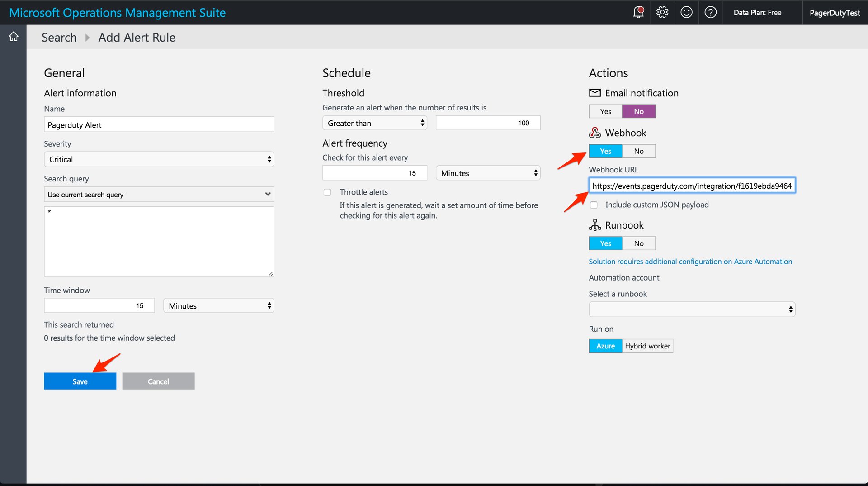Open the Select a runbook dropdown
The width and height of the screenshot is (868, 486).
point(691,309)
